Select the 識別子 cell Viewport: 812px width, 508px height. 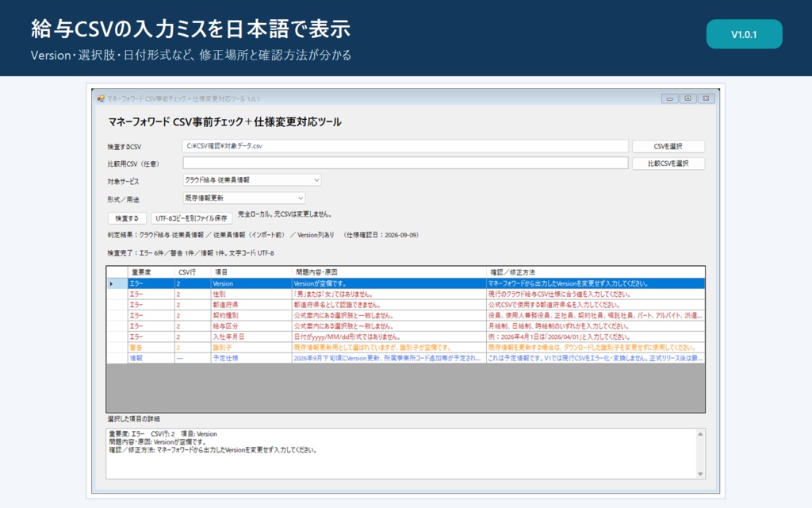[251, 348]
